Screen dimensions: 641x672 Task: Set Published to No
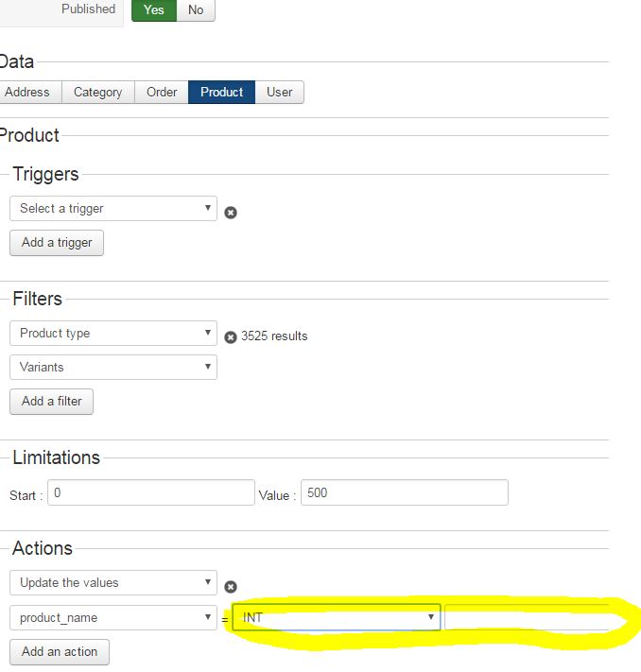196,9
